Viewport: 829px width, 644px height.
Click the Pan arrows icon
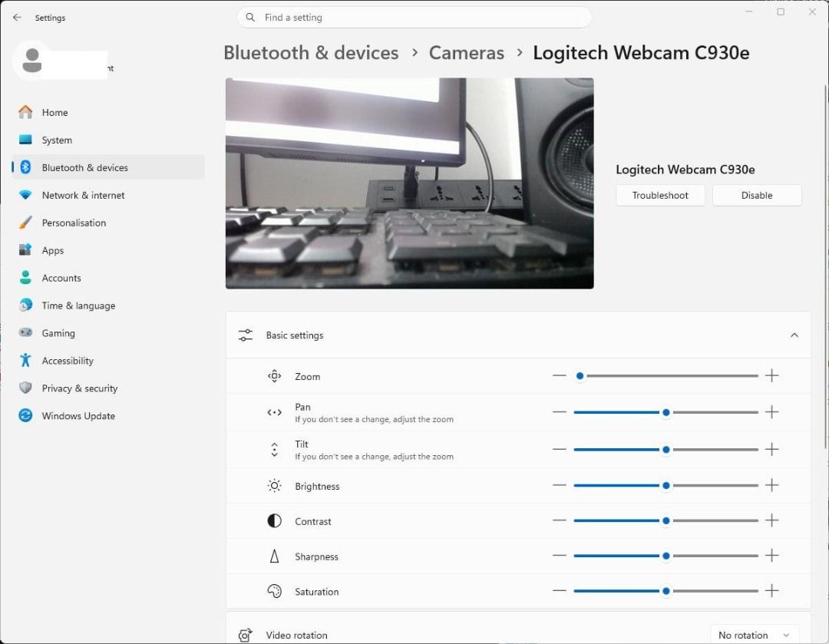coord(274,412)
